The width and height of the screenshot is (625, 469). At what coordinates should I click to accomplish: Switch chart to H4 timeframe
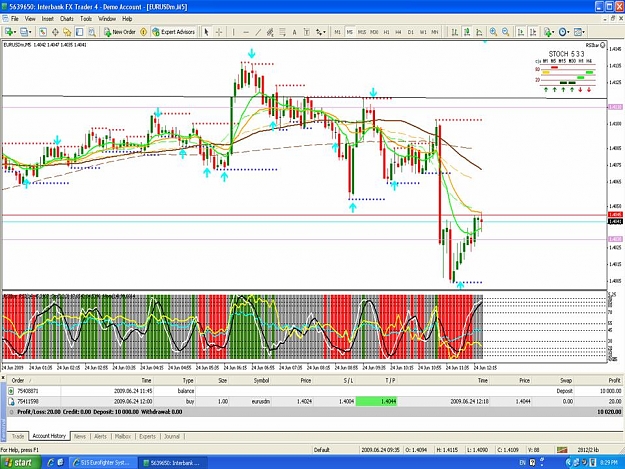[398, 32]
